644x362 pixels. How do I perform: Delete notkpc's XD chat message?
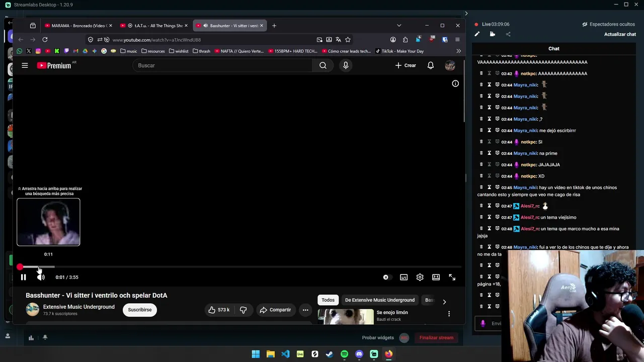pos(481,176)
